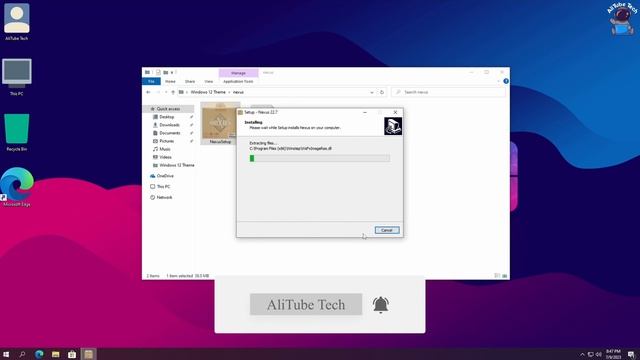The image size is (640, 360).
Task: Open Documents in navigation pane
Action: click(169, 133)
